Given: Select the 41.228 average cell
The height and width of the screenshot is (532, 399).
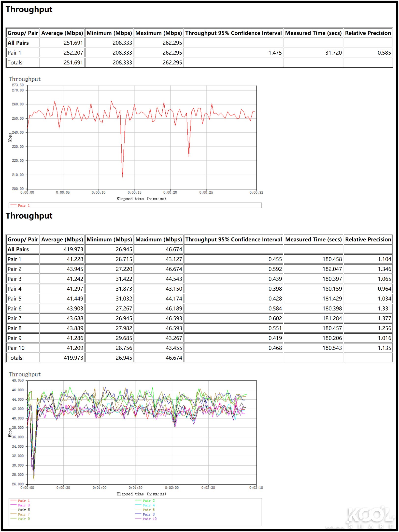Looking at the screenshot, I should [62, 259].
